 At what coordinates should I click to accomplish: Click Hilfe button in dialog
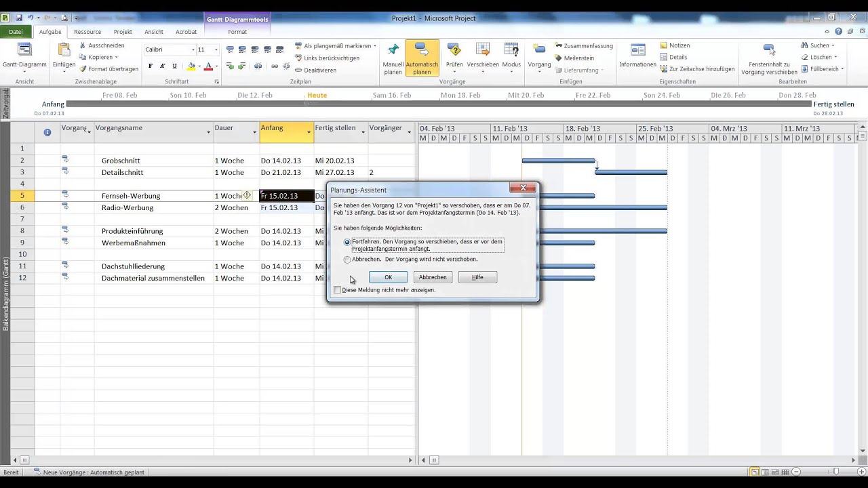click(x=477, y=277)
